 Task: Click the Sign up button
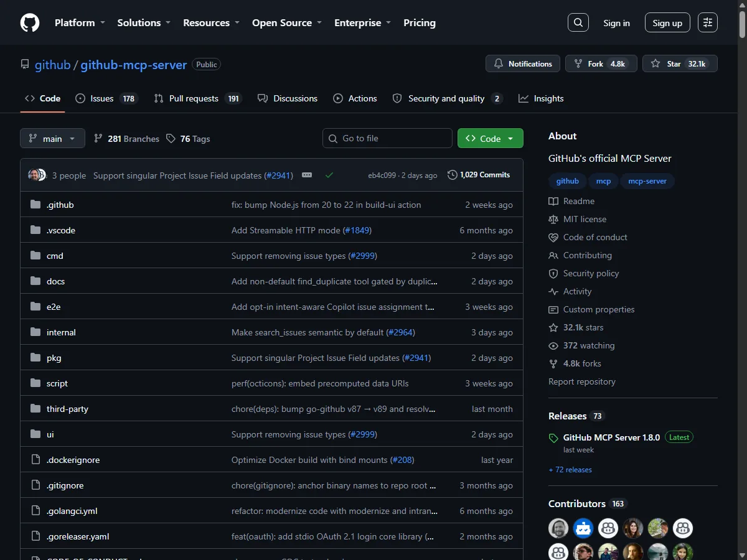pyautogui.click(x=667, y=23)
